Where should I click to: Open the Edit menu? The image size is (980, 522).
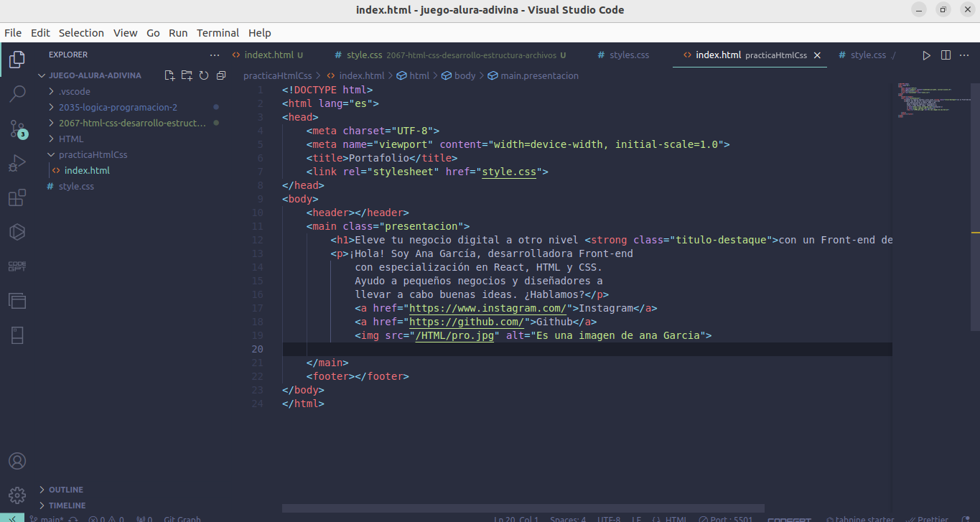(40, 33)
